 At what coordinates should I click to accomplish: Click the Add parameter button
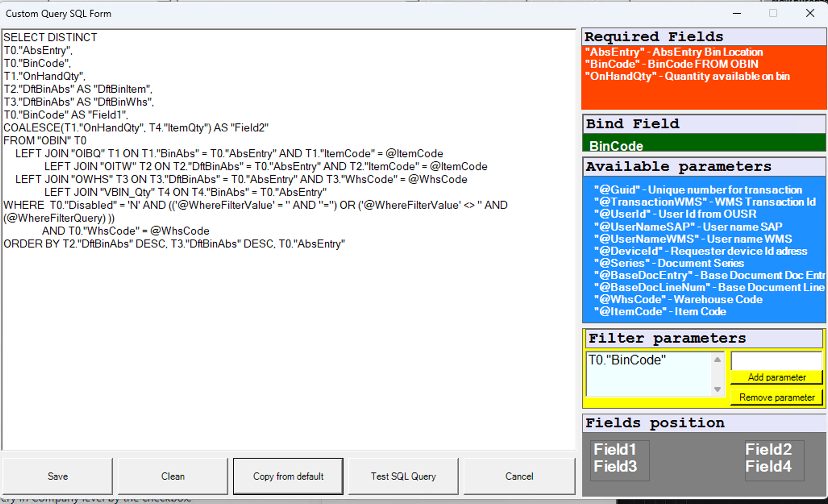pos(776,377)
